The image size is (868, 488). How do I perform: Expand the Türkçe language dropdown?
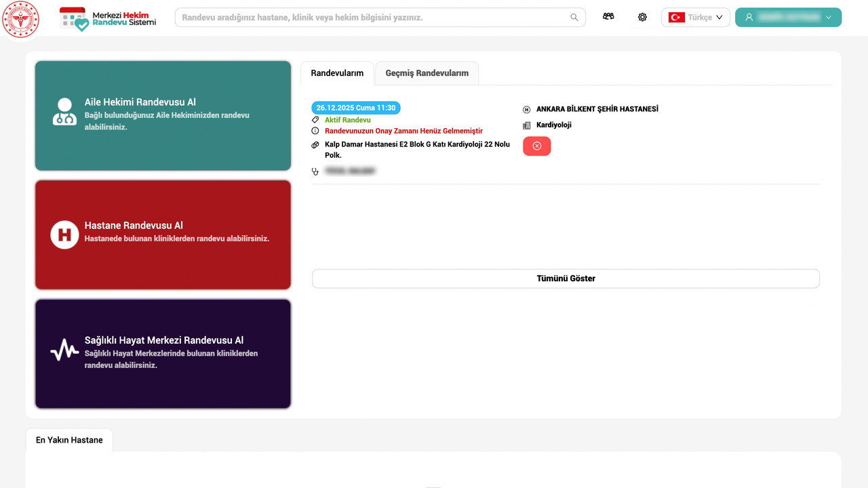coord(695,18)
